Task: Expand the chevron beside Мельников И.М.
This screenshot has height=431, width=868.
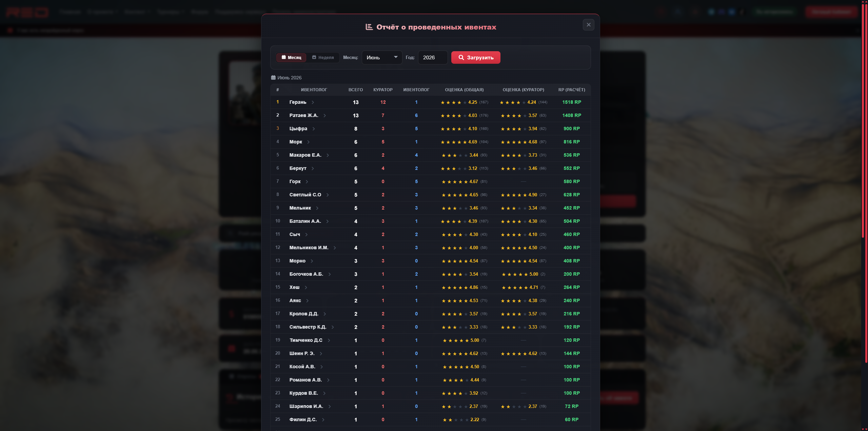Action: [x=335, y=248]
